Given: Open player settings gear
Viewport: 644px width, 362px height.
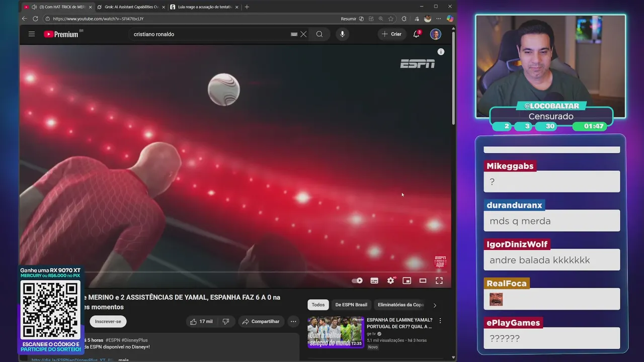Looking at the screenshot, I should coord(390,281).
